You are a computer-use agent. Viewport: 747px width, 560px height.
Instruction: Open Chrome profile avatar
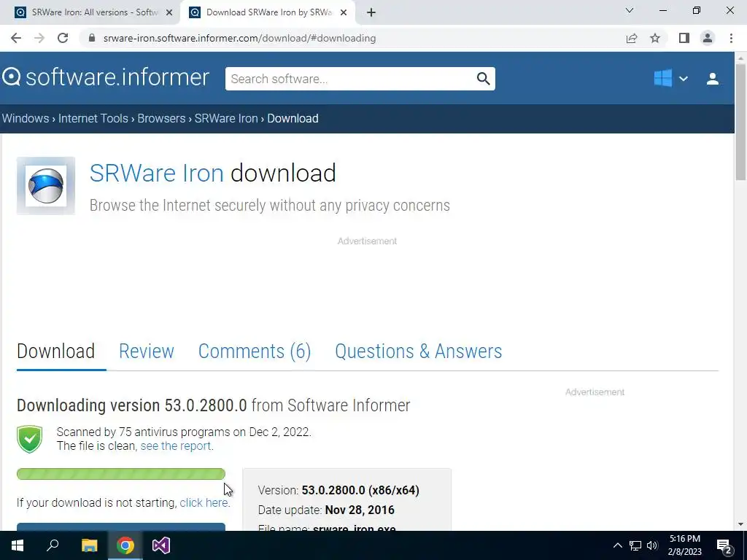click(708, 38)
